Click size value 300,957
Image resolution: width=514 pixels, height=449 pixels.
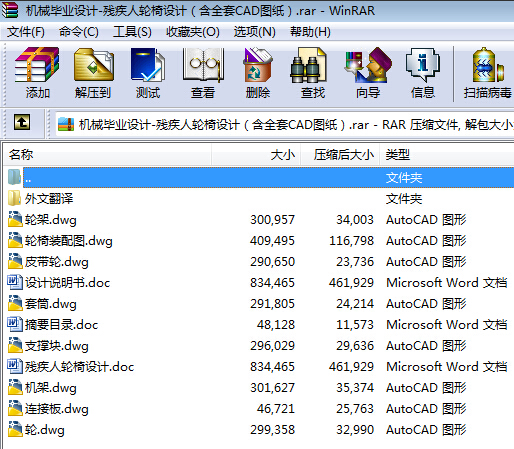272,220
